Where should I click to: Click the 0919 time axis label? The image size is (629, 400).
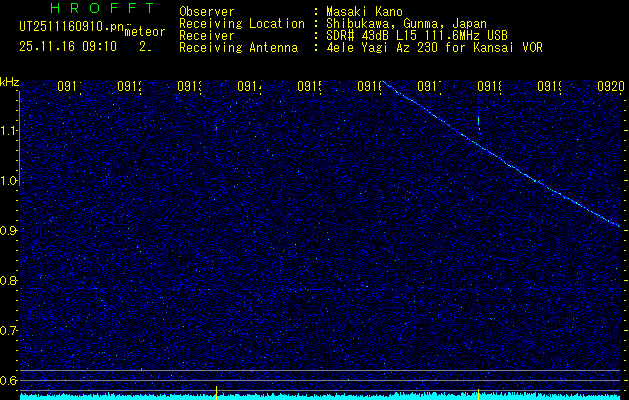tap(549, 86)
